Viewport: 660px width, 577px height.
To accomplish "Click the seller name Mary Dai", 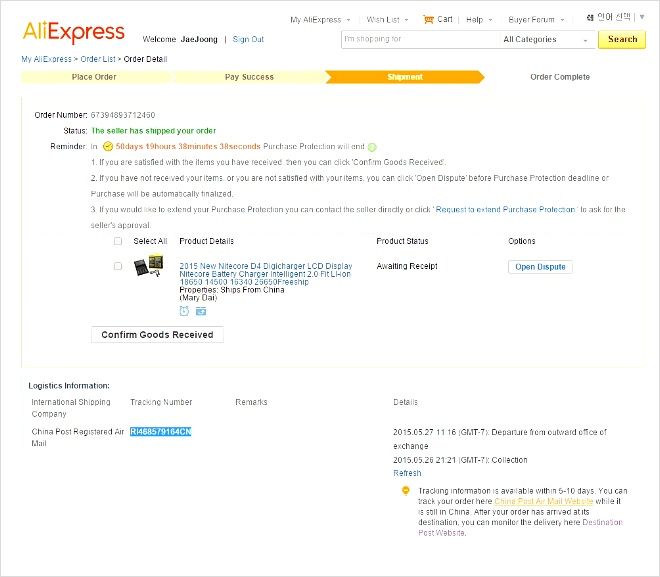I will 198,298.
